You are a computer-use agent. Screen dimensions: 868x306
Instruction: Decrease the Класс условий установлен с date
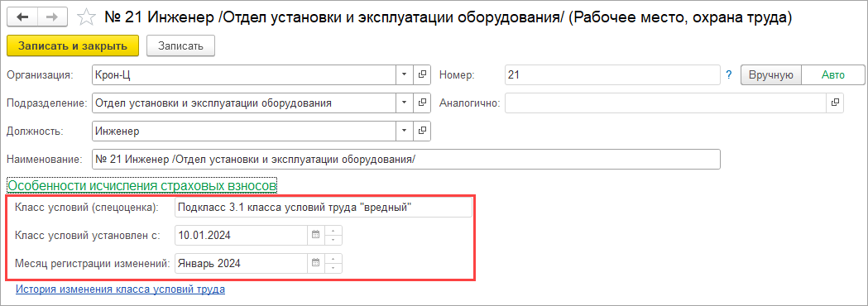pyautogui.click(x=333, y=240)
